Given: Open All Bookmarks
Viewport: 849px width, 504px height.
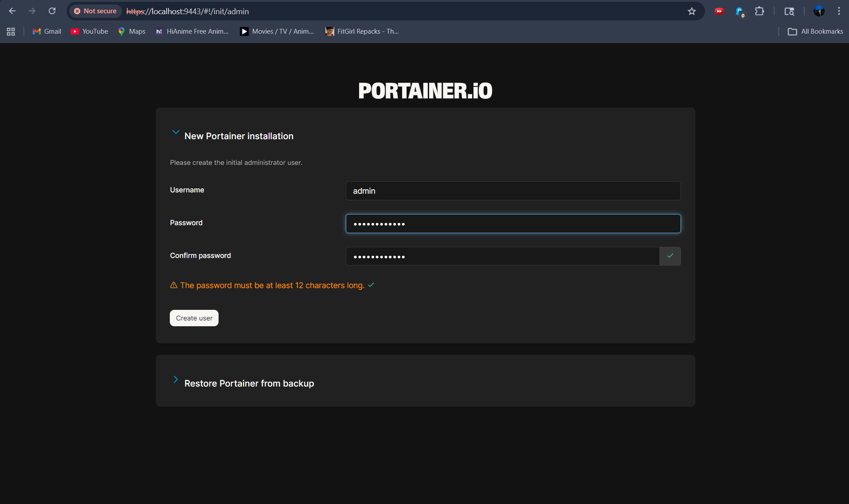Looking at the screenshot, I should point(815,31).
